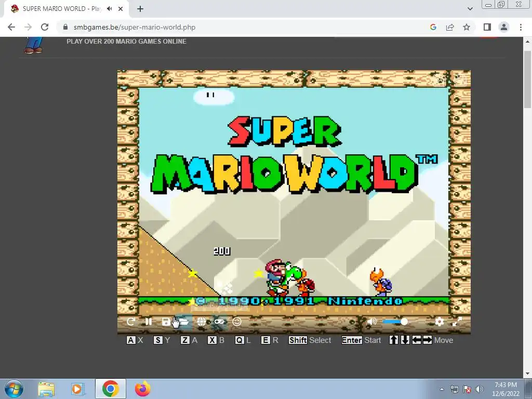Viewport: 532px width, 399px height.
Task: Click the 'S' key label for Y
Action: 158,340
